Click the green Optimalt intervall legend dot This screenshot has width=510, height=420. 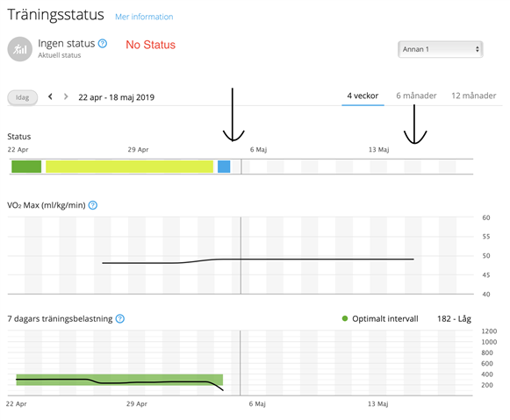[345, 318]
